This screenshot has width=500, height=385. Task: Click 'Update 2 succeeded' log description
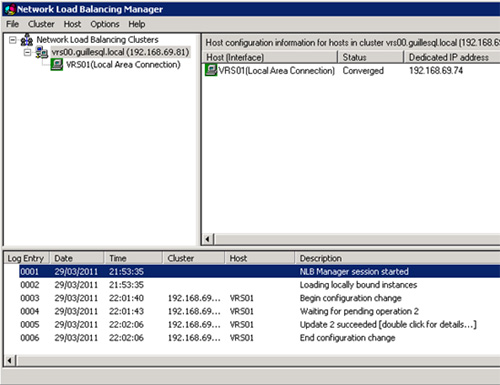388,325
